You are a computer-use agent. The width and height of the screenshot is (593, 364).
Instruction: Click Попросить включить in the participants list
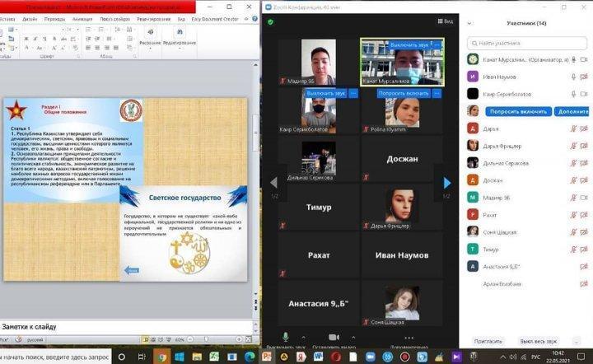click(x=518, y=111)
